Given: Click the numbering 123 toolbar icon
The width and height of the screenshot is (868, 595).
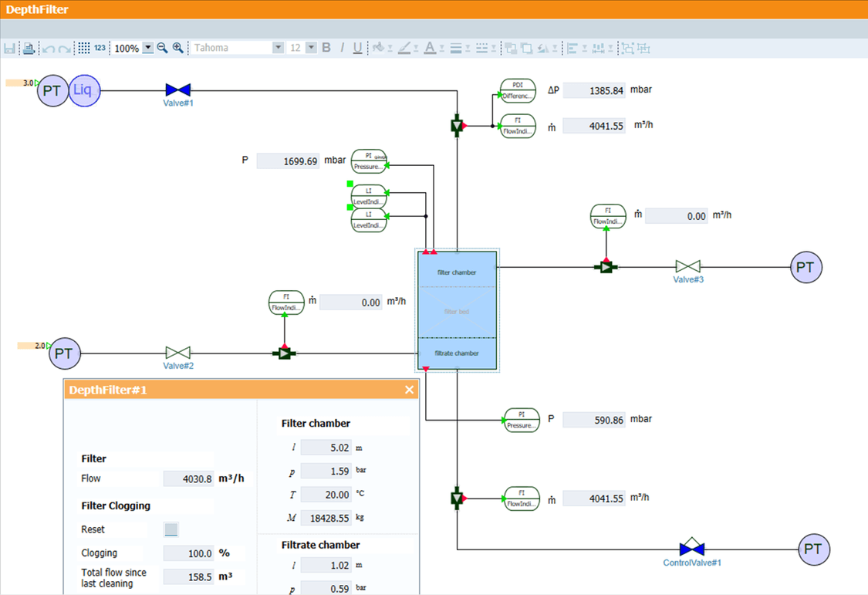Looking at the screenshot, I should 100,48.
